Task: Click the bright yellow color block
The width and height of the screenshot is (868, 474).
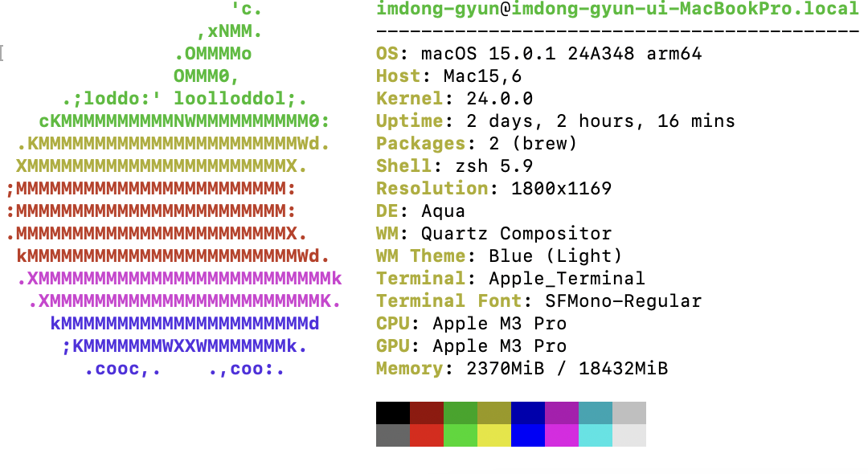Action: (494, 435)
